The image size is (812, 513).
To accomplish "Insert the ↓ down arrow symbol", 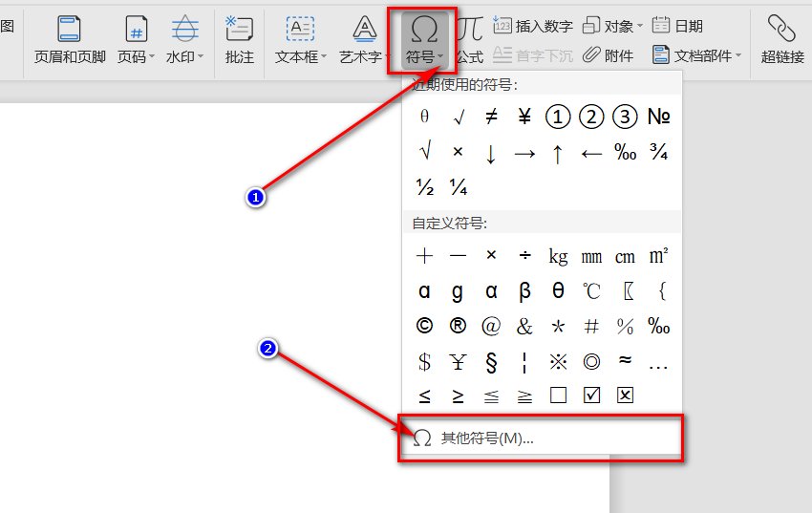I will pos(491,154).
